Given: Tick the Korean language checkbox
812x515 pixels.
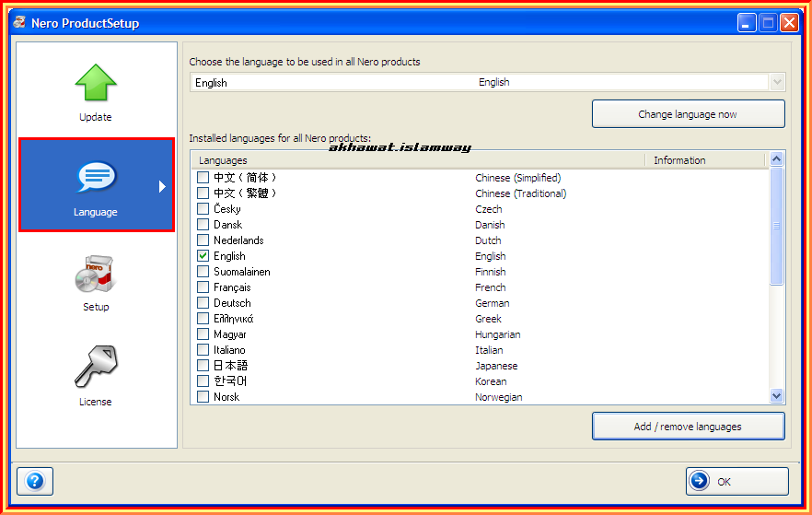Looking at the screenshot, I should (203, 380).
